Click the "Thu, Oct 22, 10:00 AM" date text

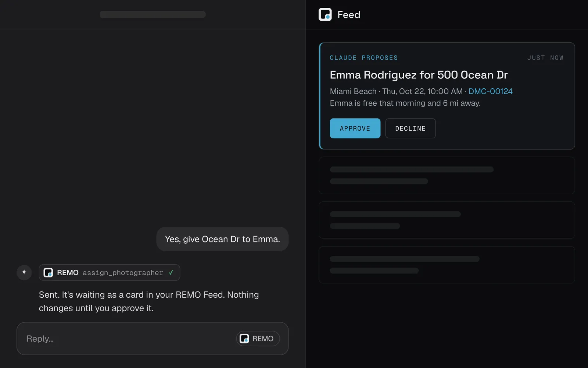[x=422, y=91]
